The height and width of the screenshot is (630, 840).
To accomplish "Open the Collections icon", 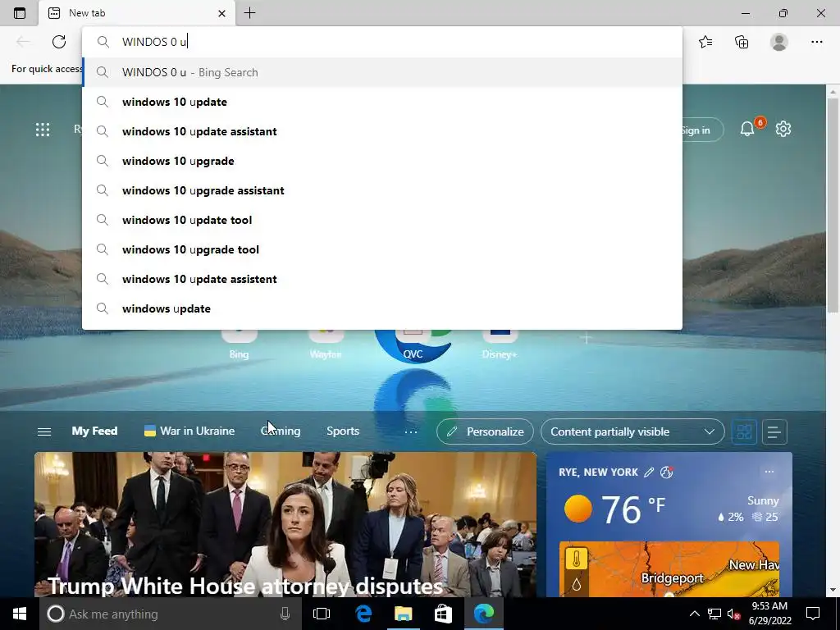I will pyautogui.click(x=742, y=42).
